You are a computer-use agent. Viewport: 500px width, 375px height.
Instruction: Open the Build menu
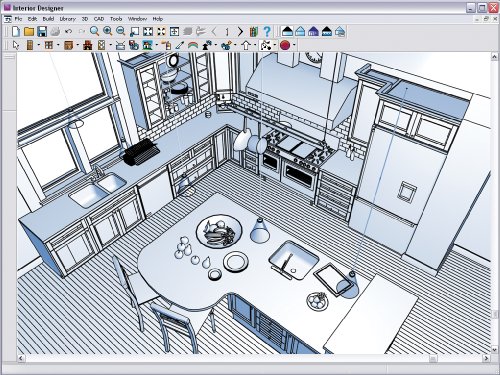[x=48, y=19]
